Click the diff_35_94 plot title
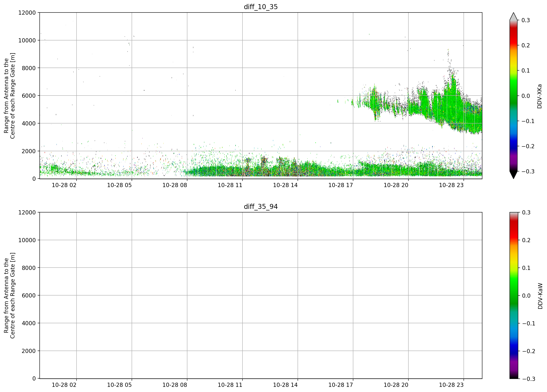547x392 pixels. pyautogui.click(x=261, y=207)
